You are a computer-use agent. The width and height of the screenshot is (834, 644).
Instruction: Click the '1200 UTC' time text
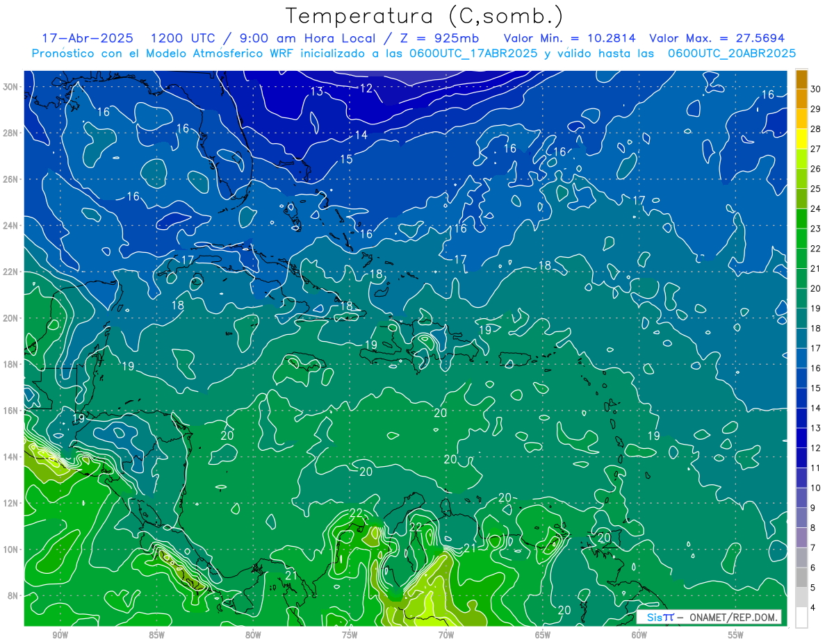pyautogui.click(x=182, y=38)
